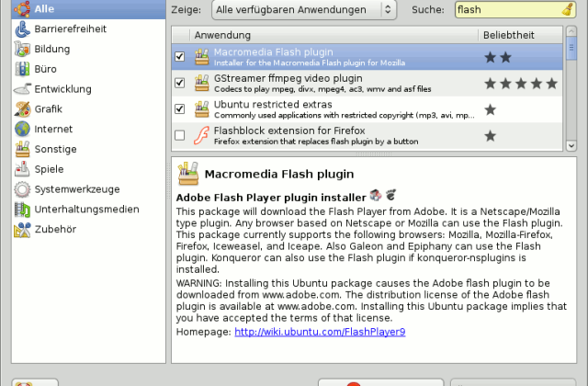This screenshot has height=386, width=588.
Task: Select Flashblock extension for Firefox title
Action: click(x=289, y=131)
